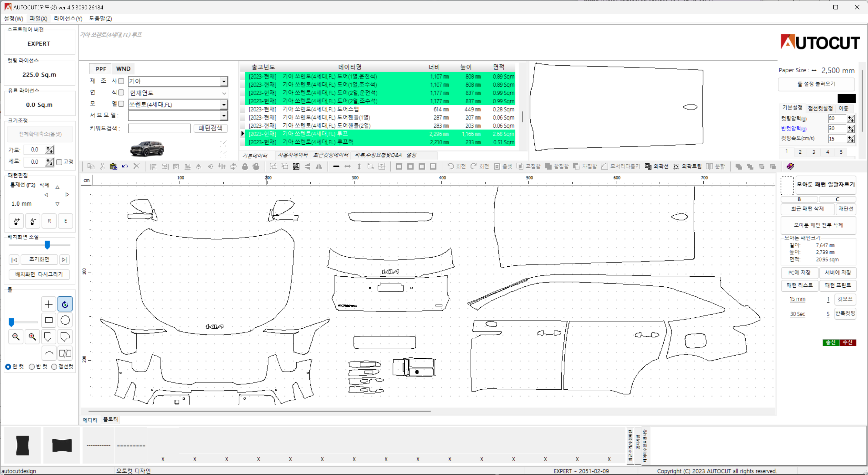Select the circle shape tool
This screenshot has width=868, height=475.
65,320
